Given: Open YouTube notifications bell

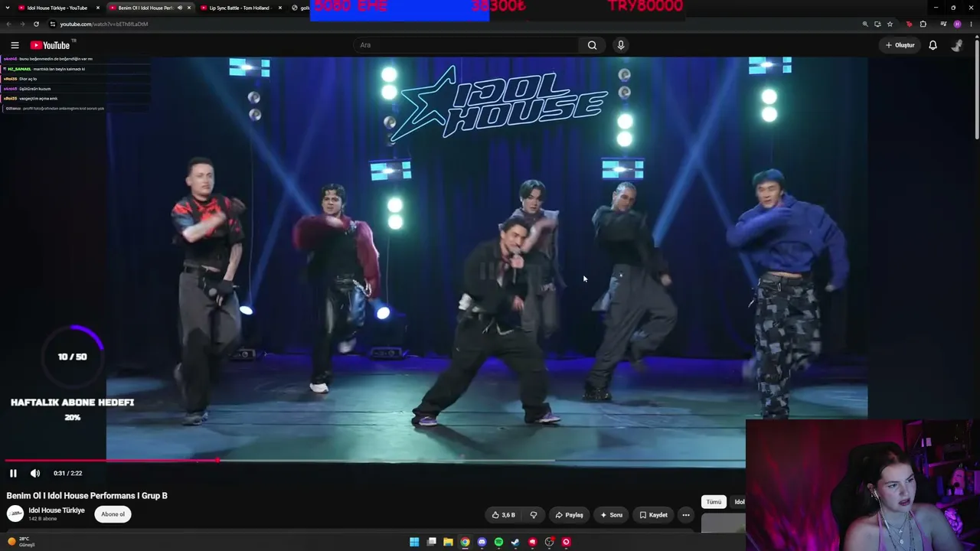Looking at the screenshot, I should coord(933,45).
